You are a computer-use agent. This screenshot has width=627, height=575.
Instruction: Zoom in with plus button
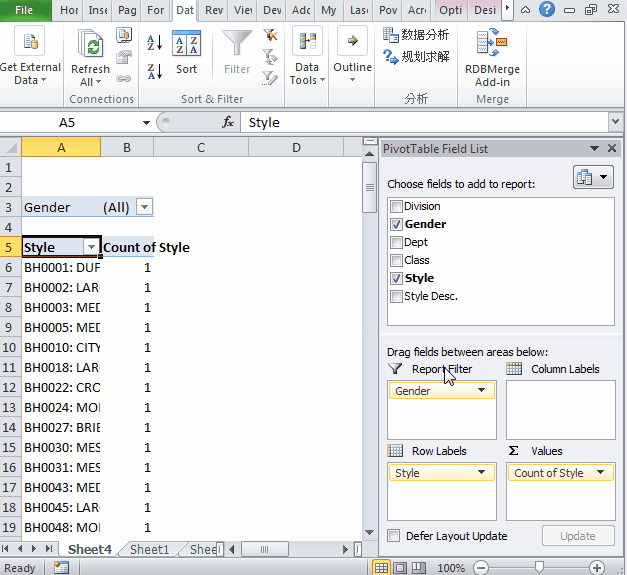(597, 568)
